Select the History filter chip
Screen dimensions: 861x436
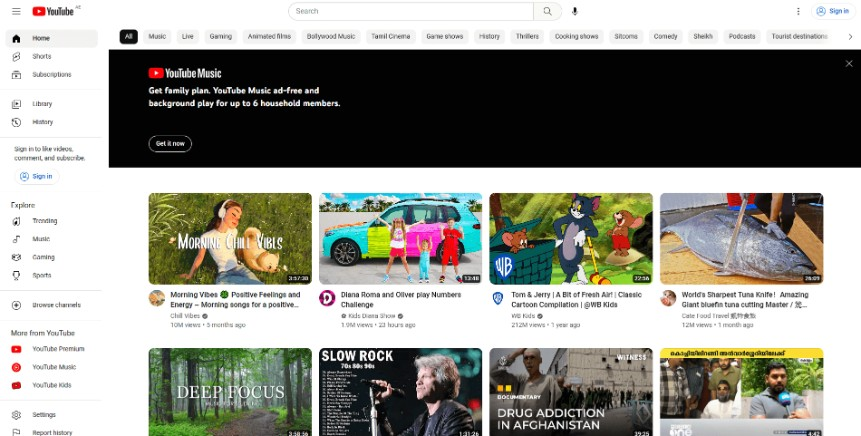tap(489, 37)
